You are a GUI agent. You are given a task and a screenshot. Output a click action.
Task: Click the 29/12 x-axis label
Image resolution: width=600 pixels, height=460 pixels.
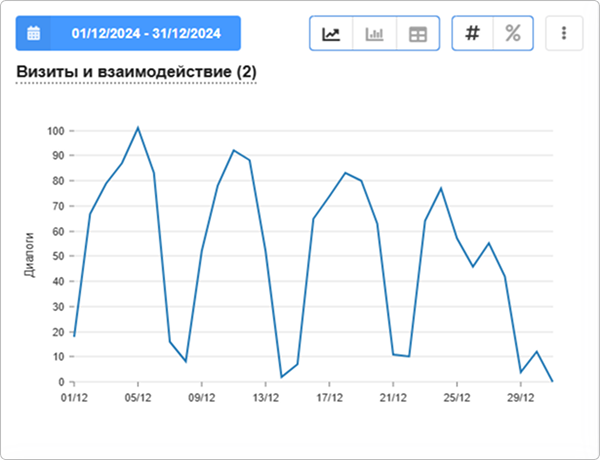(x=520, y=396)
